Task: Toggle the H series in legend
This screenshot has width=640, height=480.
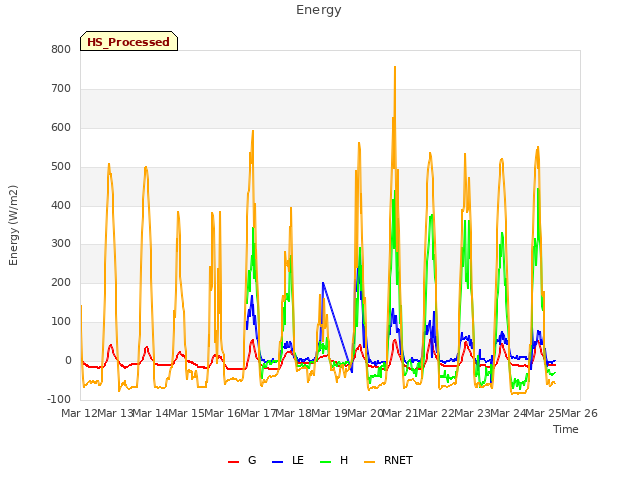Action: (x=334, y=460)
